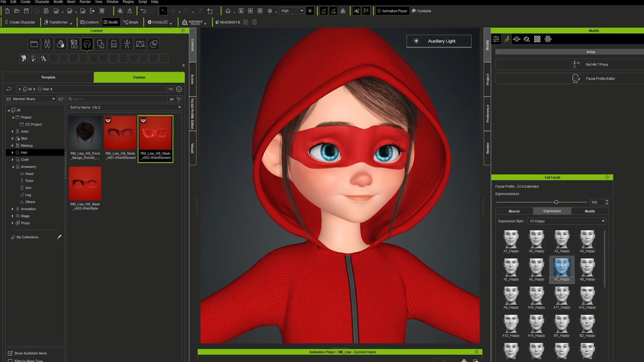The width and height of the screenshot is (644, 362).
Task: Switch to the Template tab
Action: pyautogui.click(x=48, y=77)
